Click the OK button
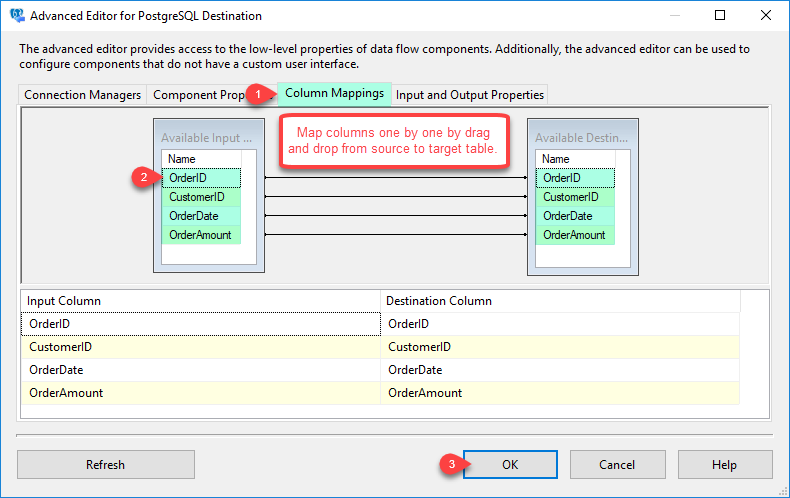This screenshot has height=498, width=790. 510,464
